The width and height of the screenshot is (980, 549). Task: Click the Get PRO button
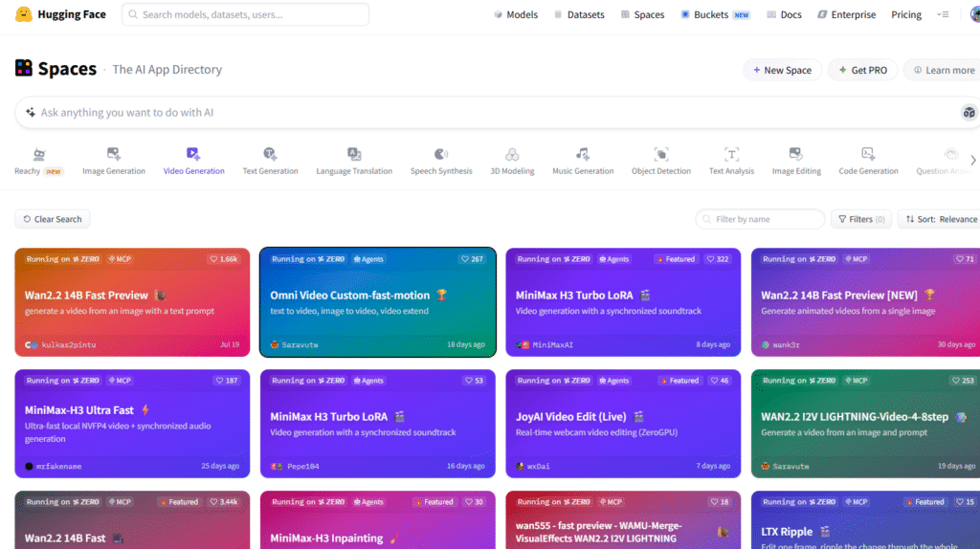coord(862,70)
